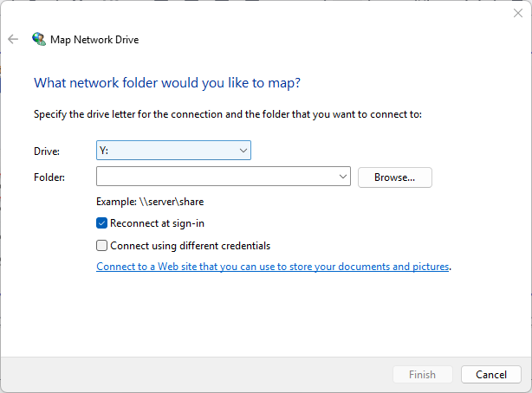Expand the Folder history dropdown arrow
The height and width of the screenshot is (393, 532).
point(343,177)
